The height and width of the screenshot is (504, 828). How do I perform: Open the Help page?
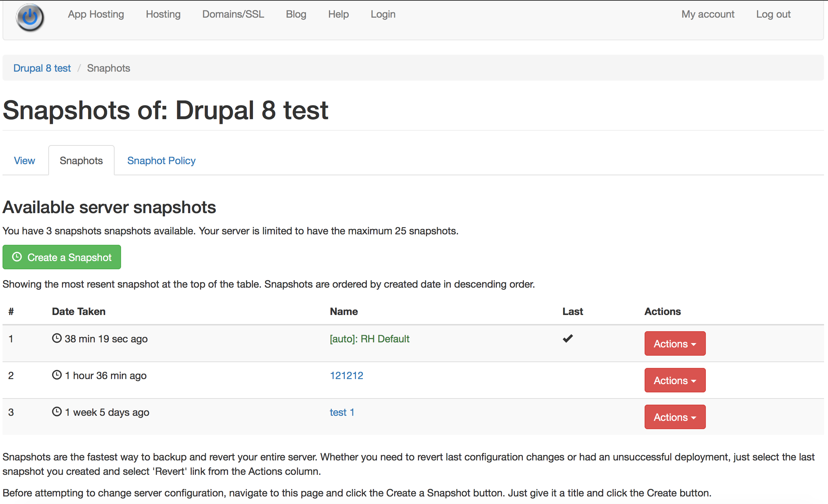(x=338, y=14)
